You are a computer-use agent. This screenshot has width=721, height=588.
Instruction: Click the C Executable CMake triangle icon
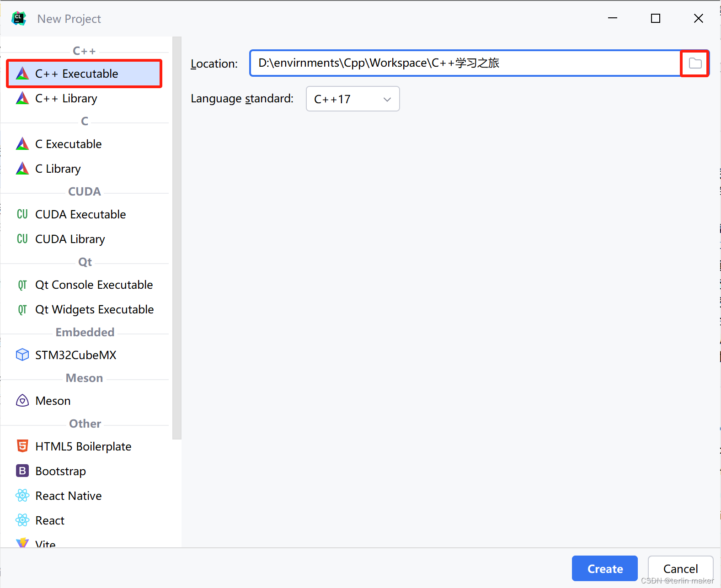point(22,144)
